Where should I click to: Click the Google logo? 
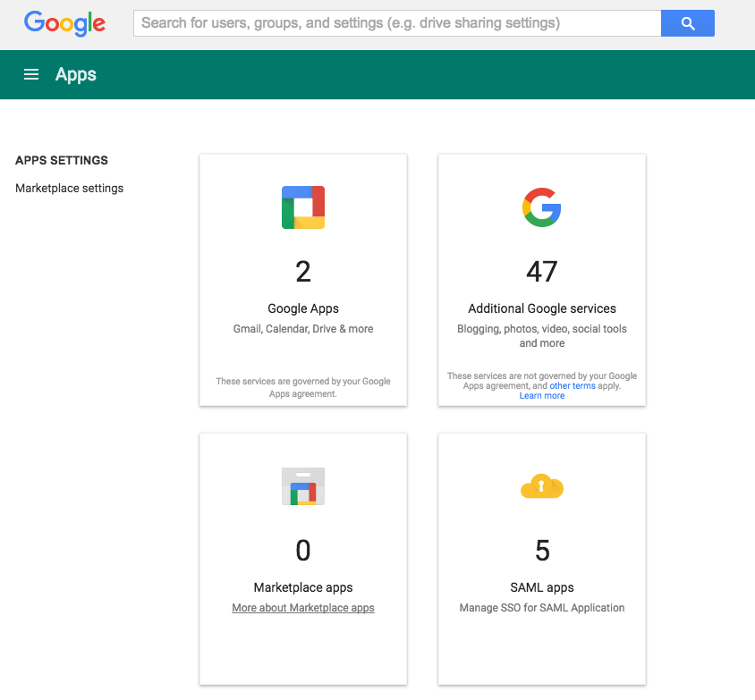(64, 23)
